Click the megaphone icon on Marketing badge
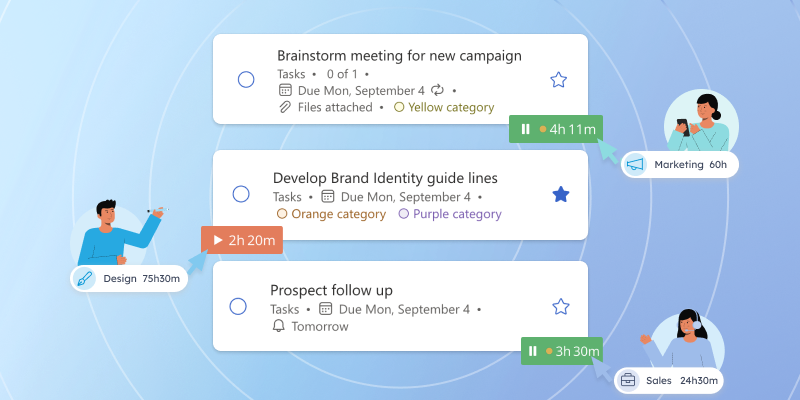800x400 pixels. tap(635, 164)
